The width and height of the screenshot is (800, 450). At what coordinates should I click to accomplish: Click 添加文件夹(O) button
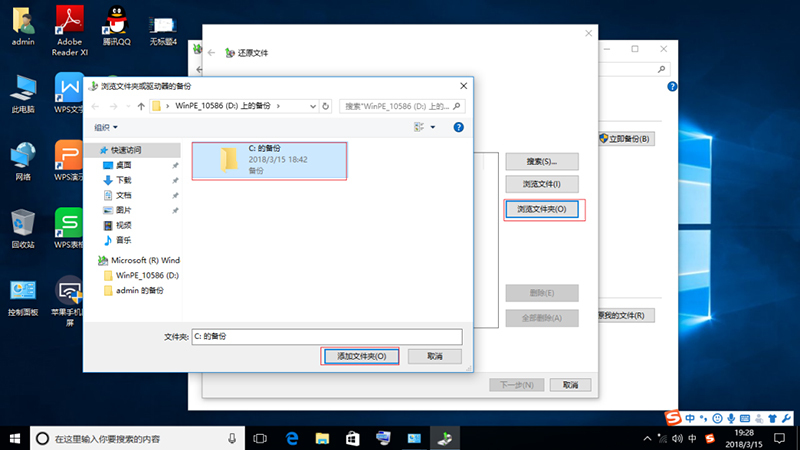pyautogui.click(x=361, y=356)
